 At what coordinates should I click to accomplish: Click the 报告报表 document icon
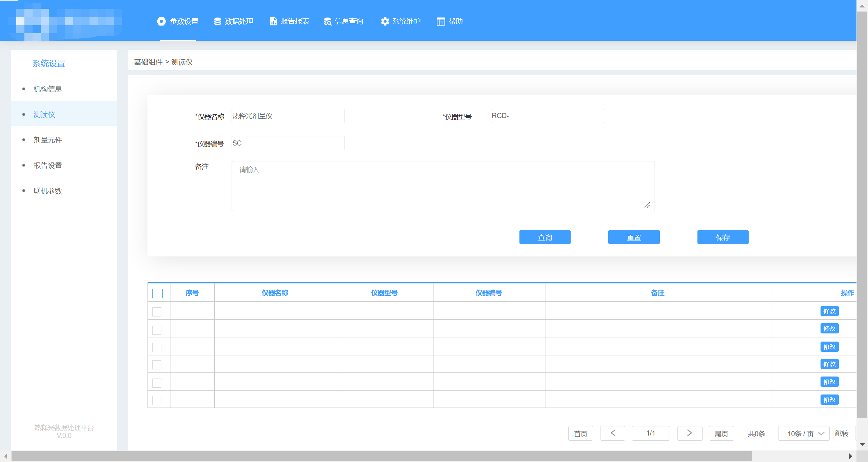click(273, 21)
